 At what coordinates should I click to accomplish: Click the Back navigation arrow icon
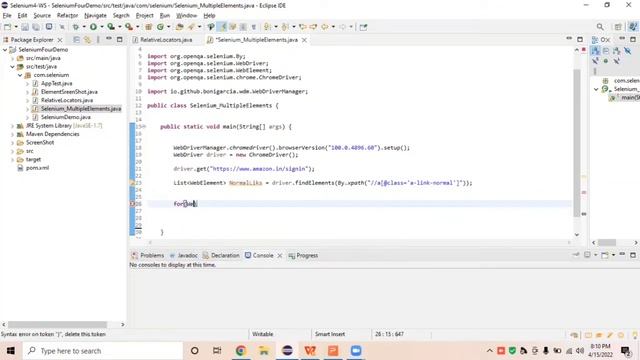(325, 27)
